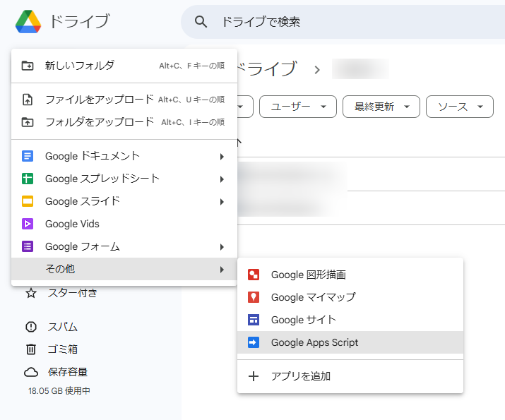This screenshot has width=505, height=420.
Task: Choose フォルダをアップロード from menu
Action: coord(124,122)
